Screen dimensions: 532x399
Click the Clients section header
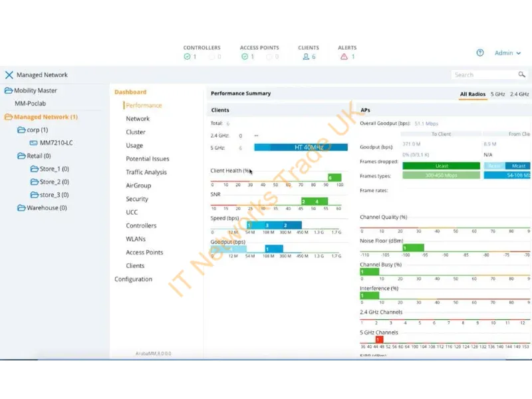(220, 110)
